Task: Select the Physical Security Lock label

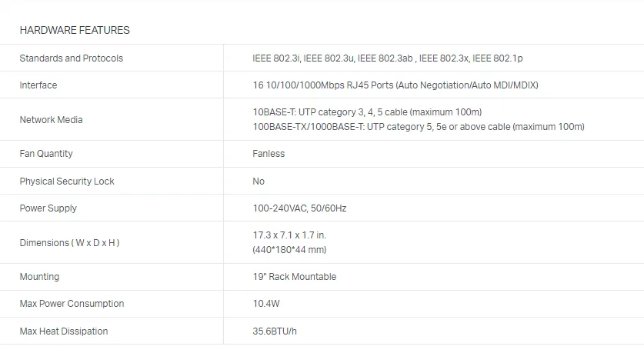Action: pos(67,181)
